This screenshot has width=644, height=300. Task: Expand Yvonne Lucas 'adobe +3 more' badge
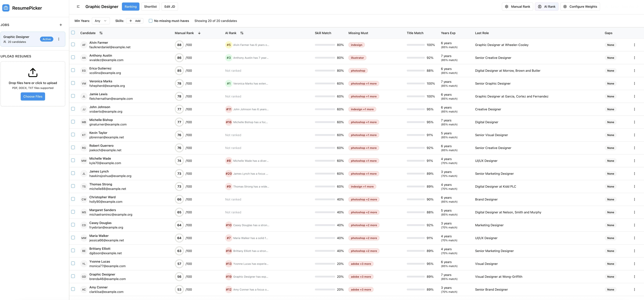tap(361, 264)
